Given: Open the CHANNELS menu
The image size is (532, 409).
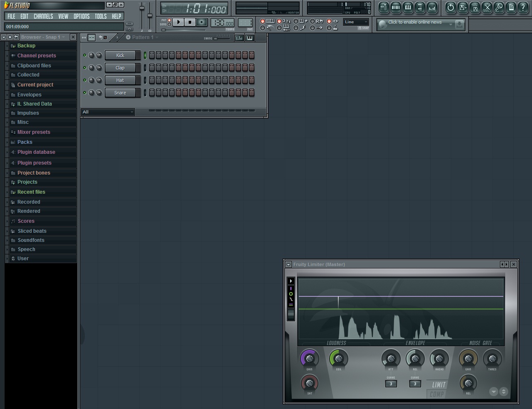Looking at the screenshot, I should click(43, 16).
